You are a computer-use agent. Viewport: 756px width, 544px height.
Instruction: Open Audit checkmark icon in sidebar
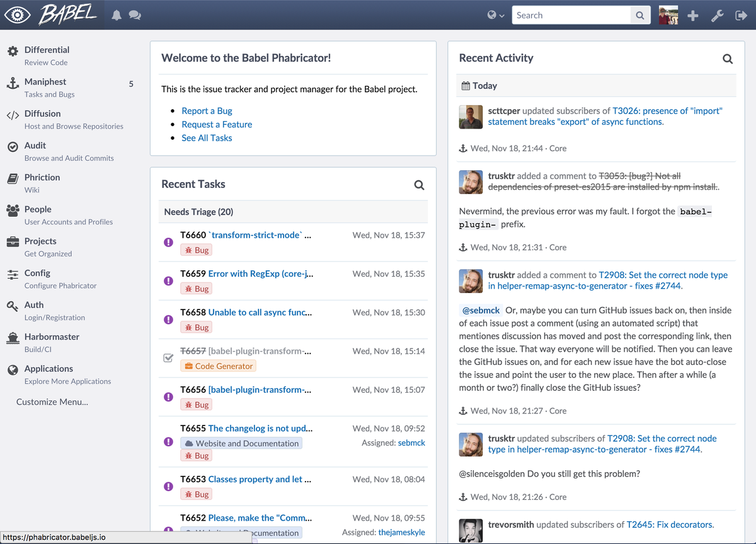click(13, 146)
